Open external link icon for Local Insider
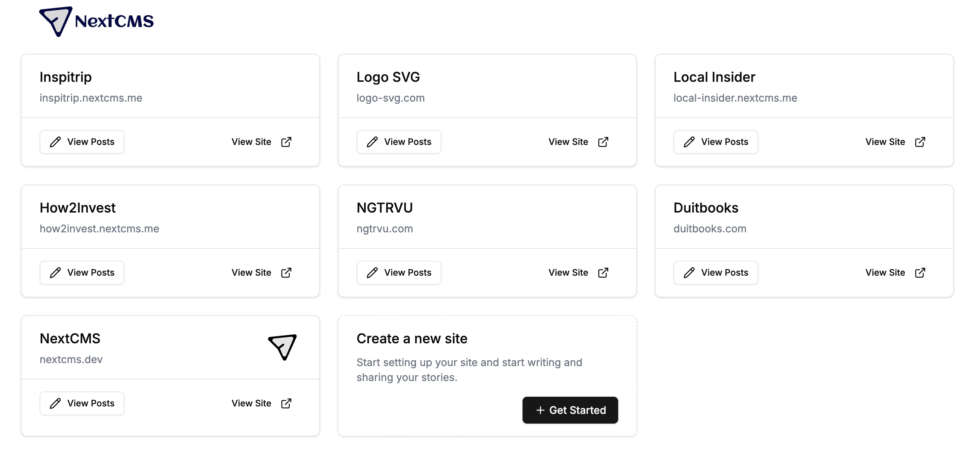980x452 pixels. point(920,142)
